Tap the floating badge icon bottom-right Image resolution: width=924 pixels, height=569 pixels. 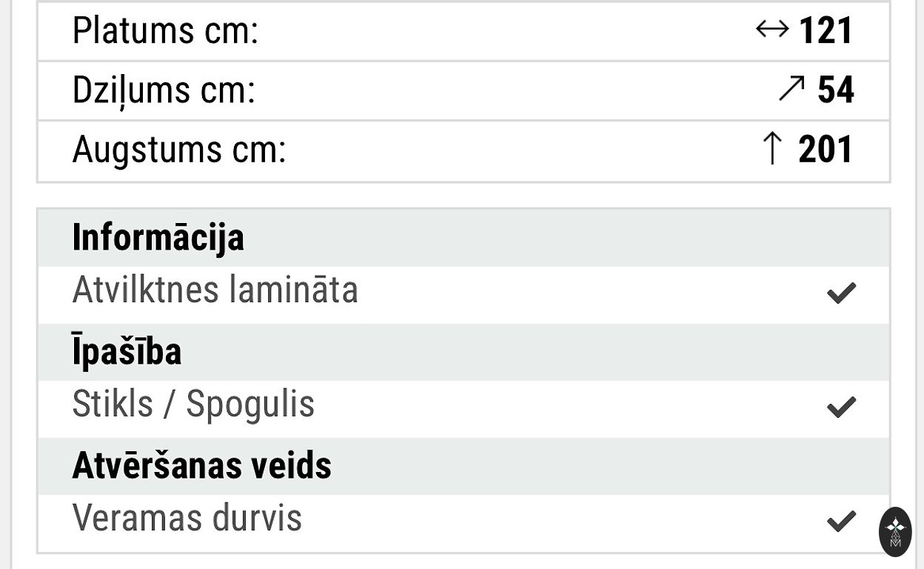click(x=895, y=531)
